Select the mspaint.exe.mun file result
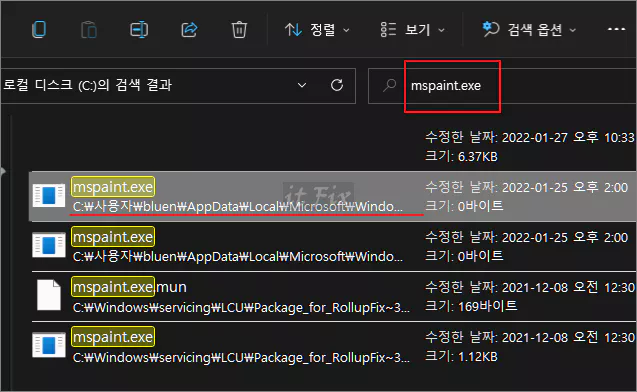 pyautogui.click(x=333, y=296)
